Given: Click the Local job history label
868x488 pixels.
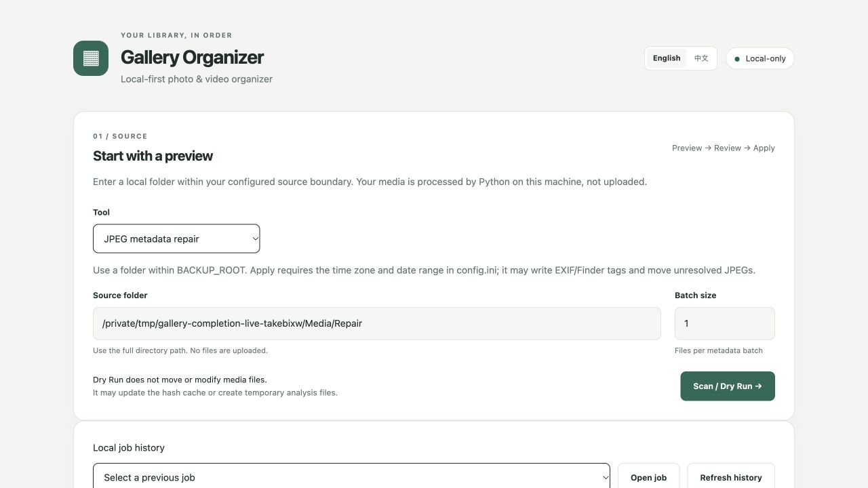Looking at the screenshot, I should click(x=129, y=448).
